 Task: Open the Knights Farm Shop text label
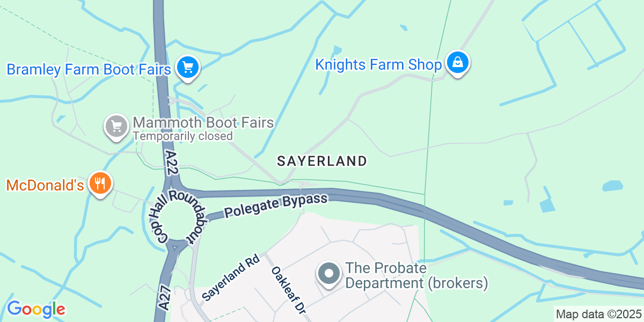[379, 65]
